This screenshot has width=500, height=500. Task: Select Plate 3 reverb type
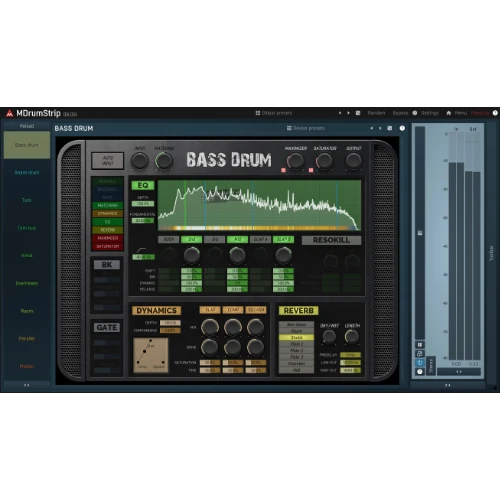click(x=296, y=357)
